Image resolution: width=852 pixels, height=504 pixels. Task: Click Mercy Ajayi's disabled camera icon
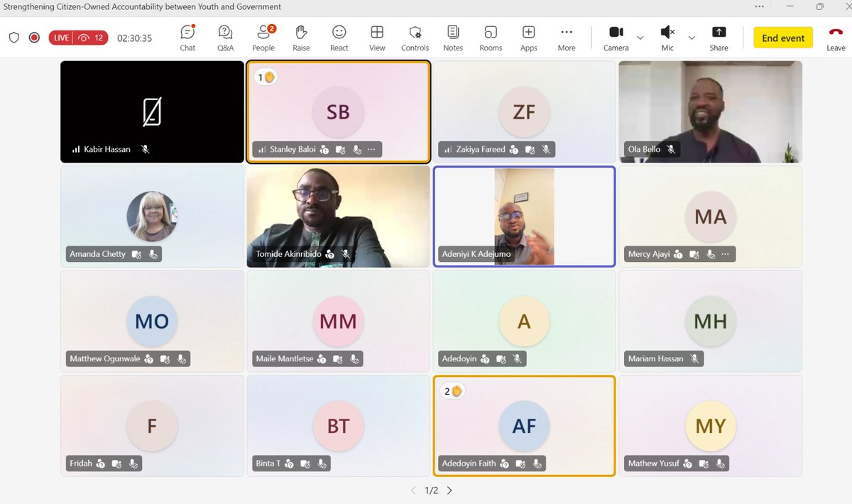(694, 254)
